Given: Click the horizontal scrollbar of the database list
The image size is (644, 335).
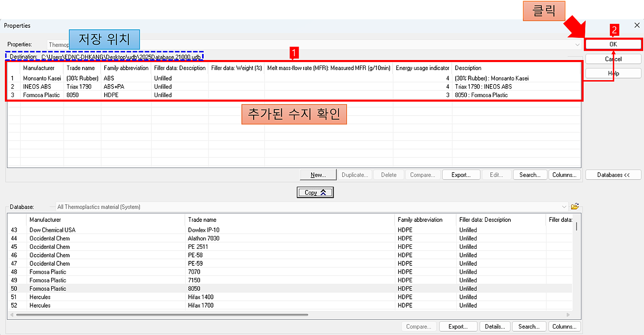Looking at the screenshot, I should pos(162,315).
